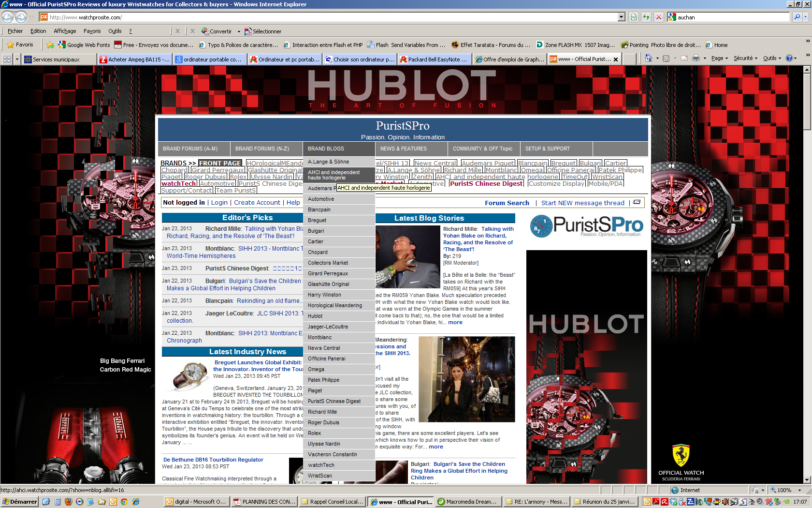
Task: Open the Favoris star button
Action: (20, 45)
